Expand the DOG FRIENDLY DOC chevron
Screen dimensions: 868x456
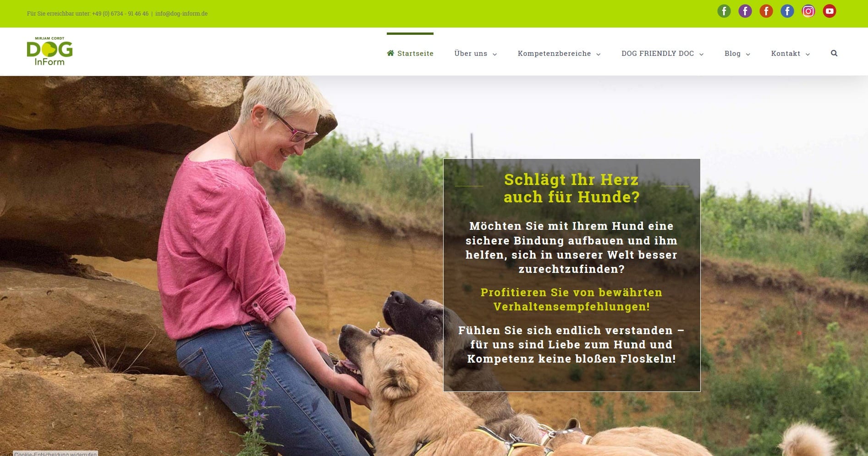[x=701, y=54]
